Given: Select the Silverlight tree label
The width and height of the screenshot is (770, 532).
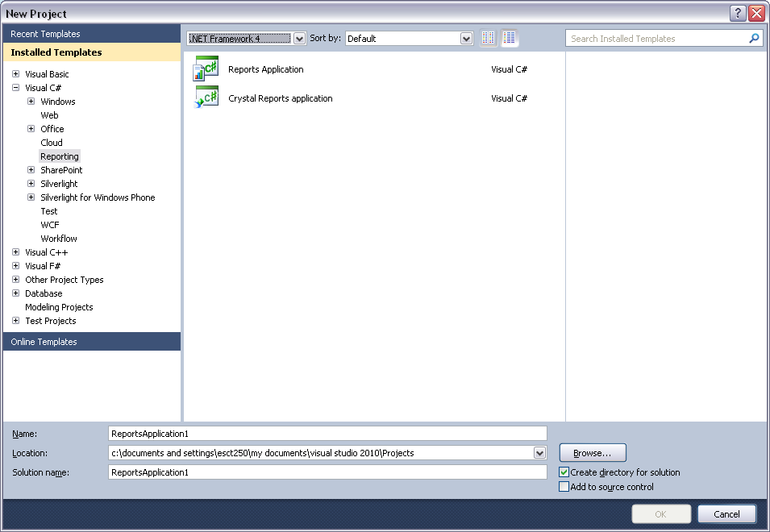Looking at the screenshot, I should click(x=59, y=184).
